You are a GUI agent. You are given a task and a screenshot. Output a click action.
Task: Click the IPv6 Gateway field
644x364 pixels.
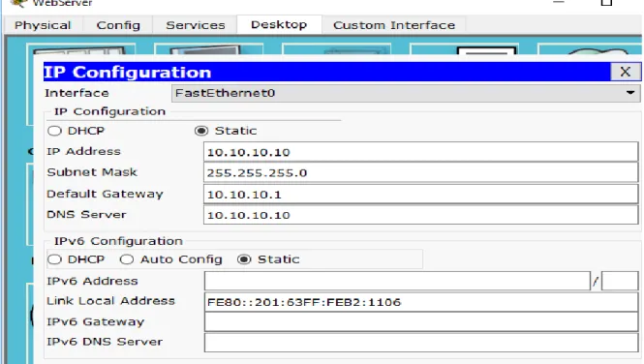coord(421,322)
